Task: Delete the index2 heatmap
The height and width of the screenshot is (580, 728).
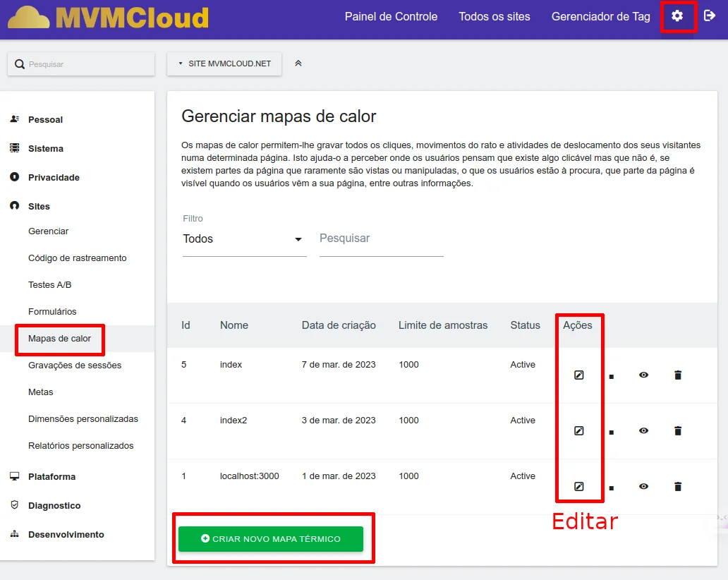Action: 678,431
